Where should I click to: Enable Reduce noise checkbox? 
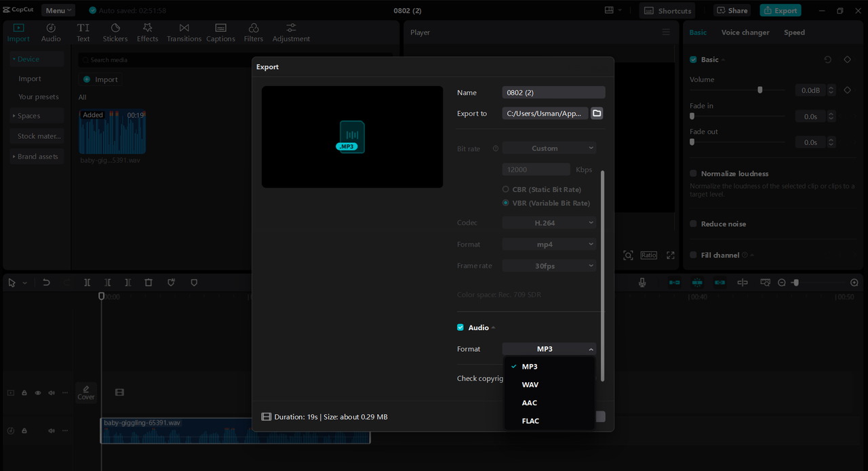pos(693,224)
